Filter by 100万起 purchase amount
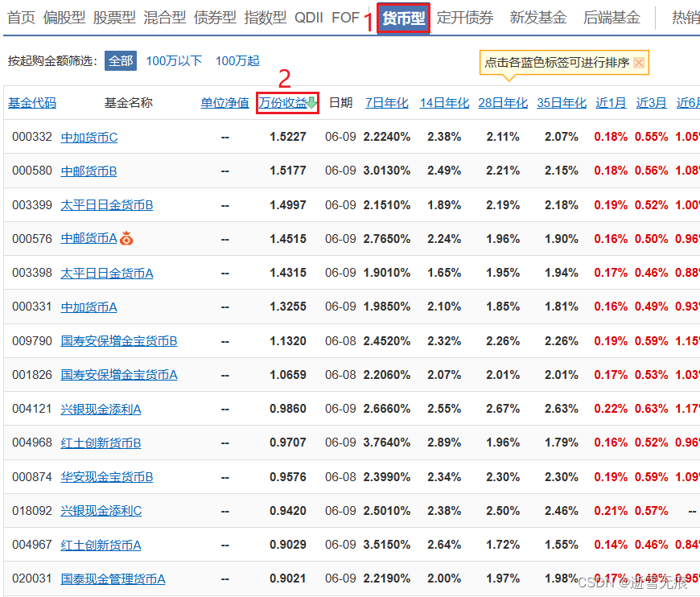700x597 pixels. pyautogui.click(x=237, y=60)
